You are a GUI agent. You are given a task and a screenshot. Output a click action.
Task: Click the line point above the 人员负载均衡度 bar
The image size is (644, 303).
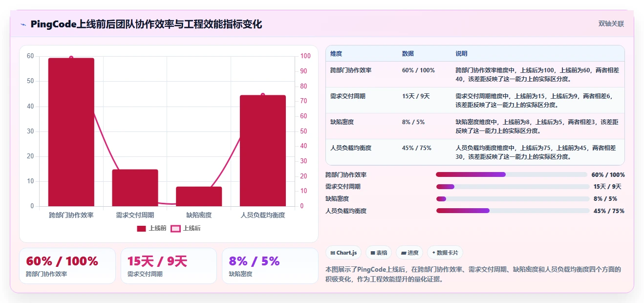(x=263, y=95)
